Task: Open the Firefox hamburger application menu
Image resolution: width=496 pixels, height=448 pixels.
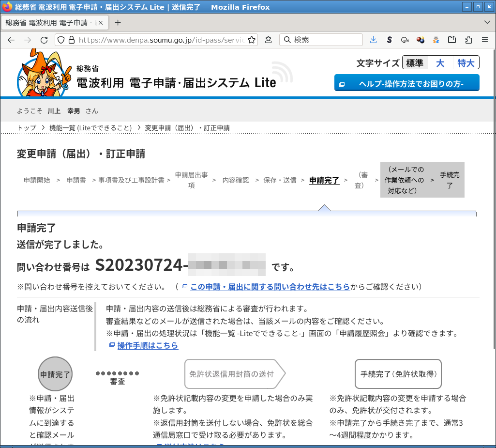Action: [484, 40]
